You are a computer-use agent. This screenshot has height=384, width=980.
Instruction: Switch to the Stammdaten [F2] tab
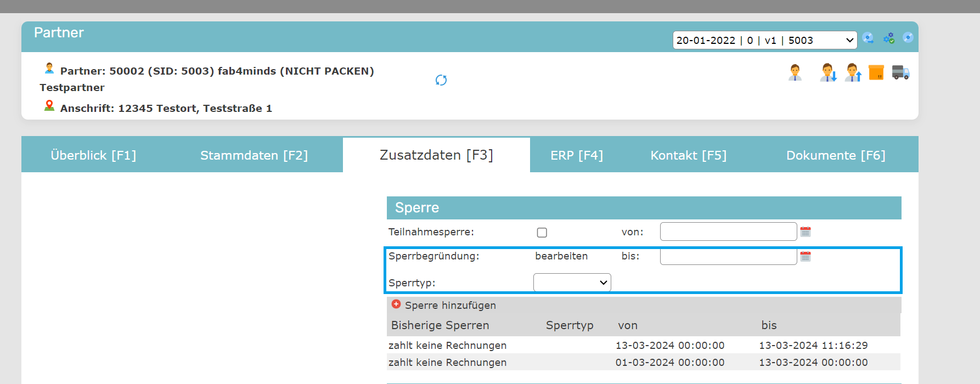pyautogui.click(x=254, y=155)
